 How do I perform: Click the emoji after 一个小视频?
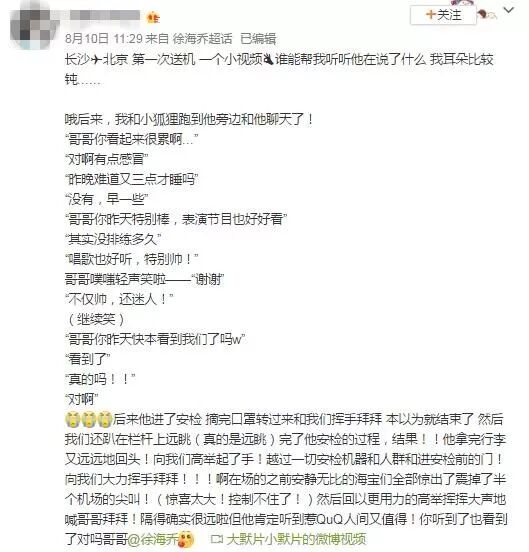(269, 59)
